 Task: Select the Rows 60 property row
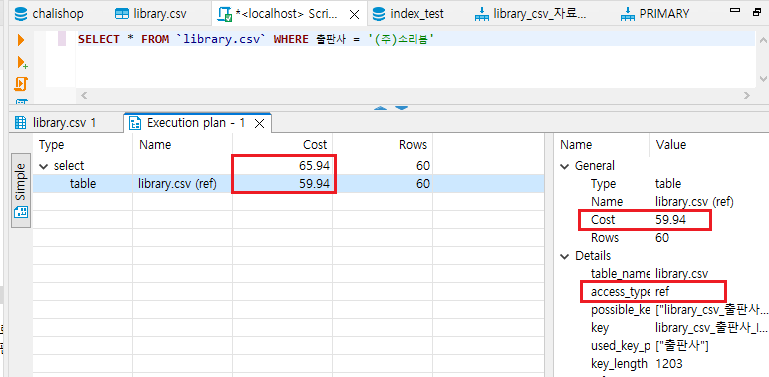pyautogui.click(x=662, y=238)
